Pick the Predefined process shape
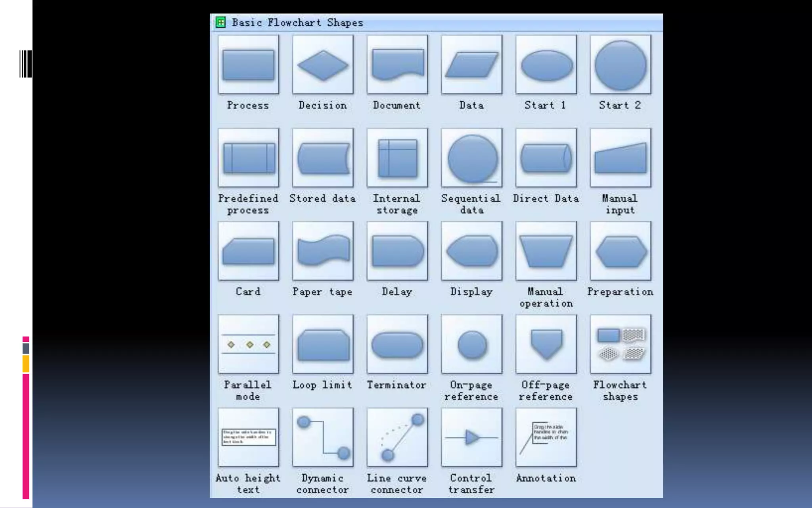 click(248, 158)
